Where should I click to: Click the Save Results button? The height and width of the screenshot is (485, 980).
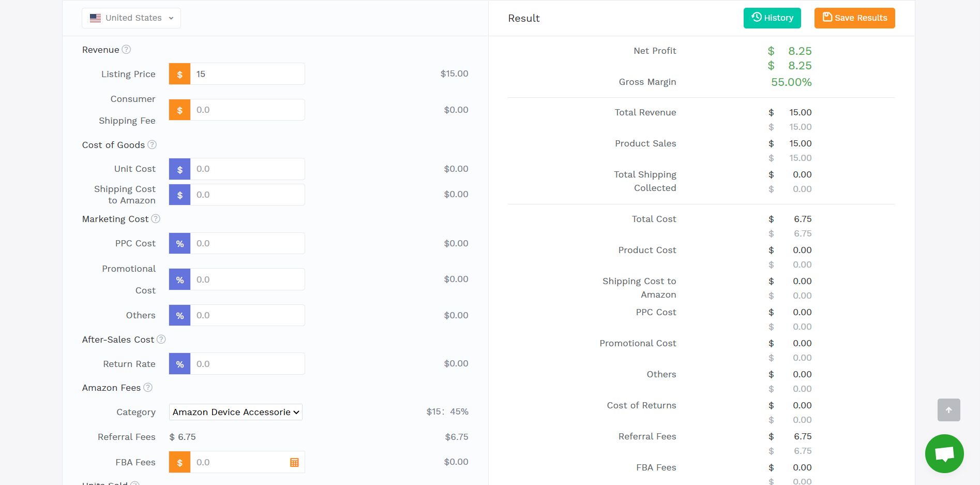click(x=854, y=18)
